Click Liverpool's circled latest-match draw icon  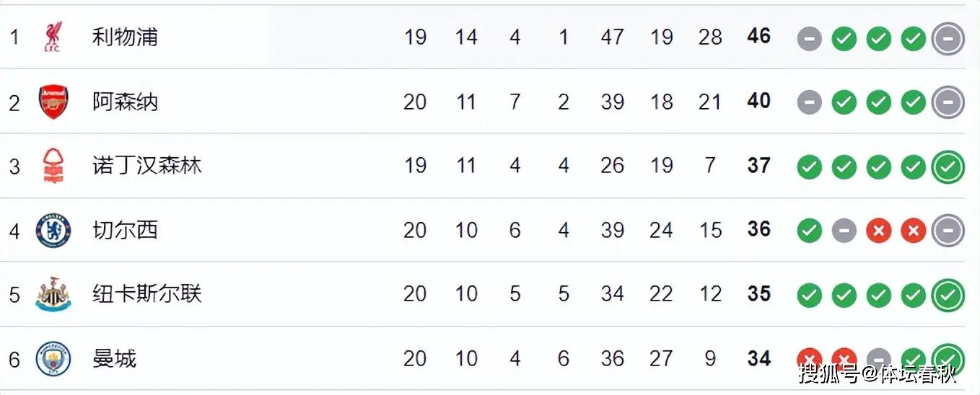(x=948, y=38)
